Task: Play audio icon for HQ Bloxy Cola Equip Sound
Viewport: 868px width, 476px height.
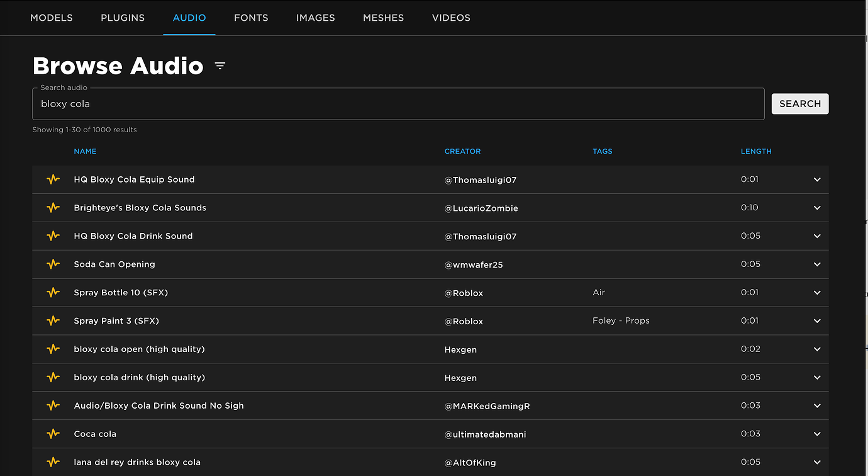Action: point(53,179)
